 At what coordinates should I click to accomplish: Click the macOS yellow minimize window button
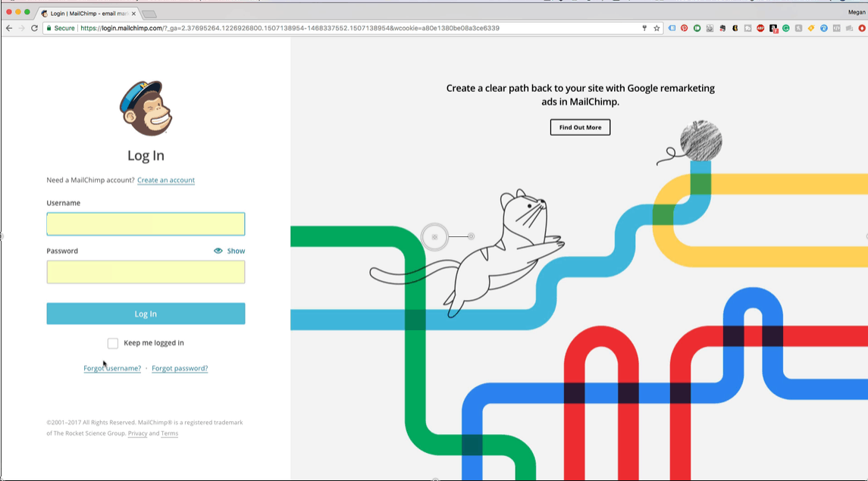pyautogui.click(x=18, y=11)
